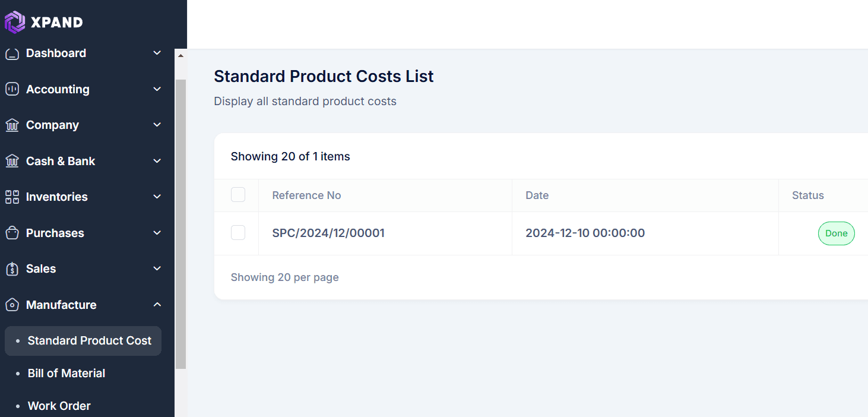Expand the Purchases menu
Viewport: 868px width, 417px height.
coord(157,233)
